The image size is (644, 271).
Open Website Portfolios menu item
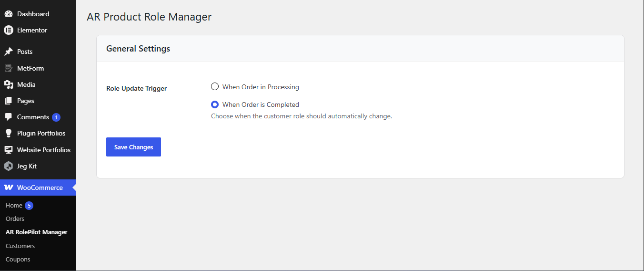[x=38, y=150]
